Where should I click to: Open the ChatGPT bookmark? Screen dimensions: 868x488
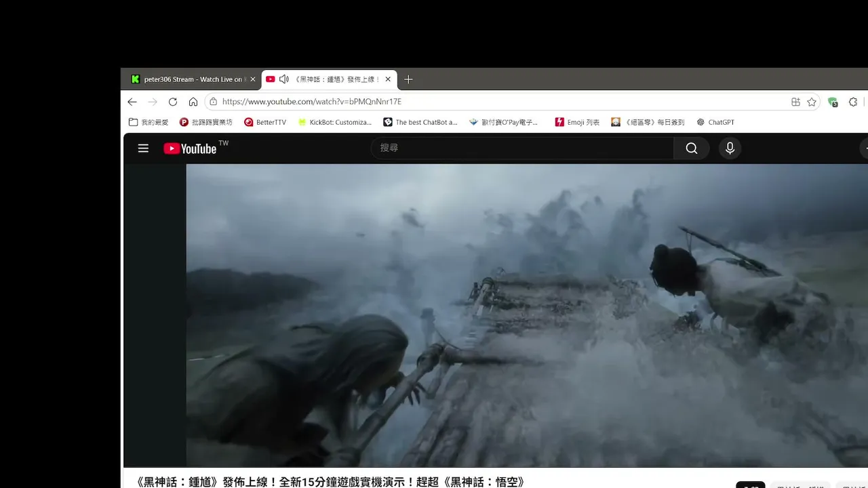click(715, 122)
